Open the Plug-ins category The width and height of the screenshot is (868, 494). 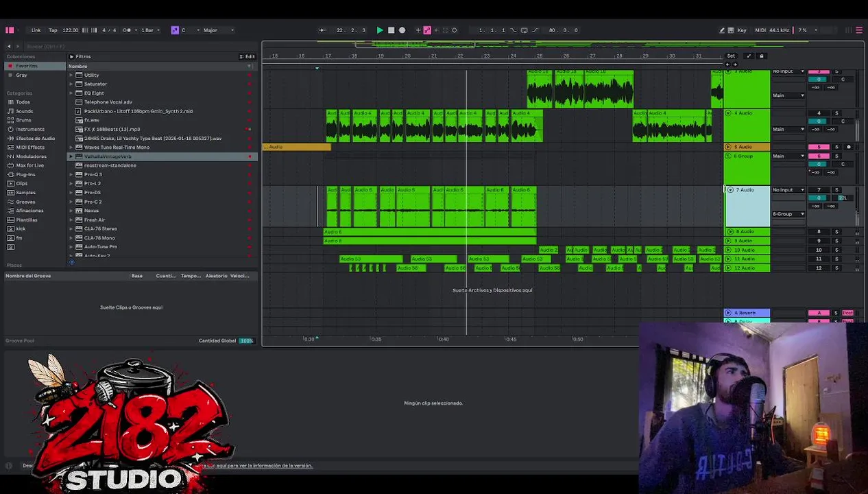(25, 174)
